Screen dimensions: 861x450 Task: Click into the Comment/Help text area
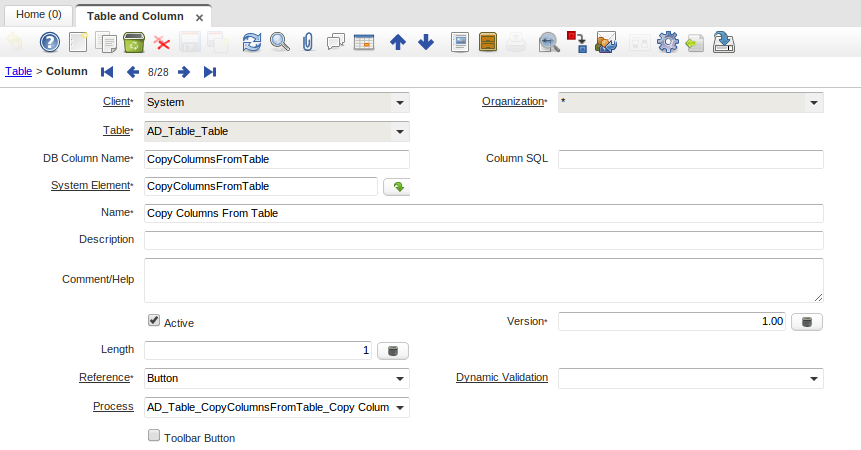(484, 280)
